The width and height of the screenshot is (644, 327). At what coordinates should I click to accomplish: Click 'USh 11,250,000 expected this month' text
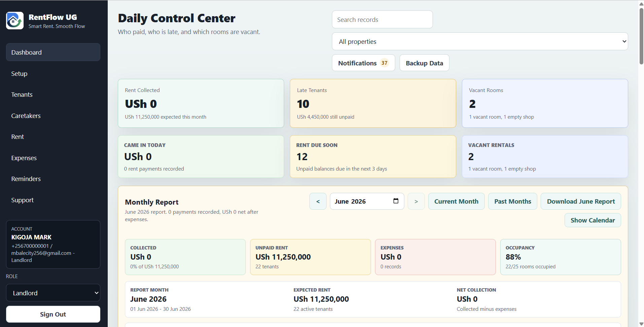coord(166,117)
